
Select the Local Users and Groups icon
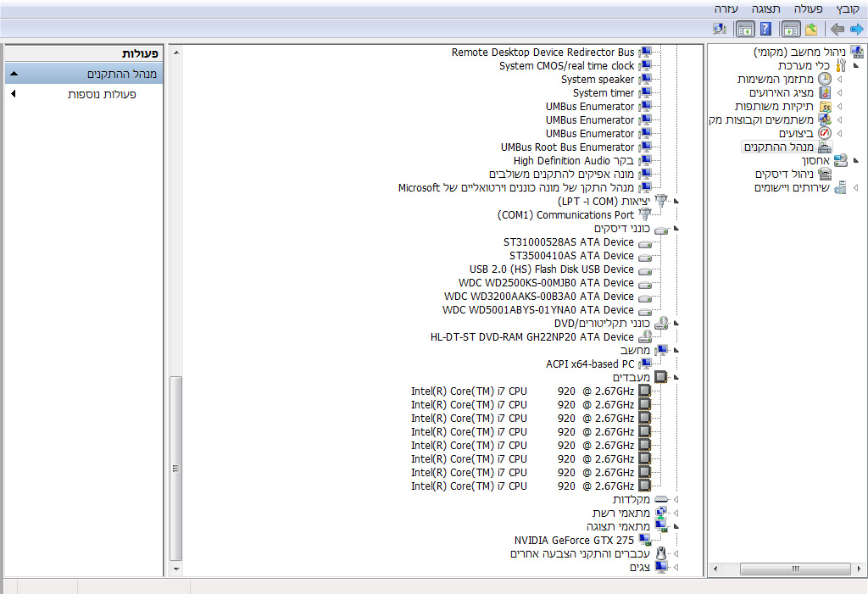click(x=825, y=119)
